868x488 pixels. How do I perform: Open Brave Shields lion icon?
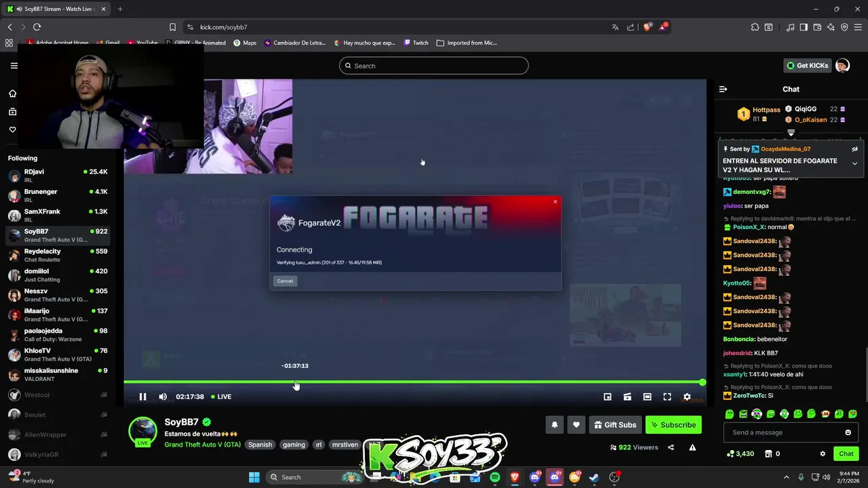coord(647,27)
